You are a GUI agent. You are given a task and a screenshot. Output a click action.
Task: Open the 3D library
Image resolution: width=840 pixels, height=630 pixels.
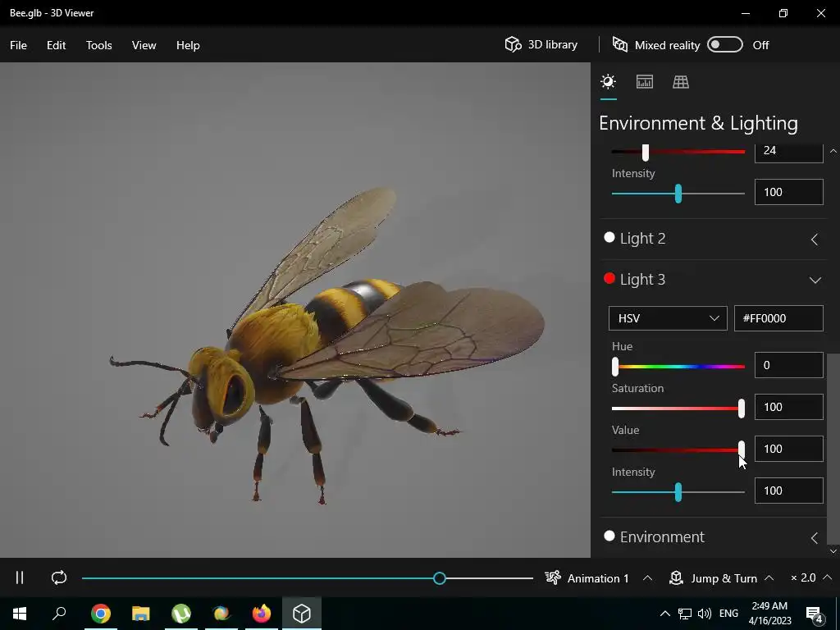coord(541,45)
